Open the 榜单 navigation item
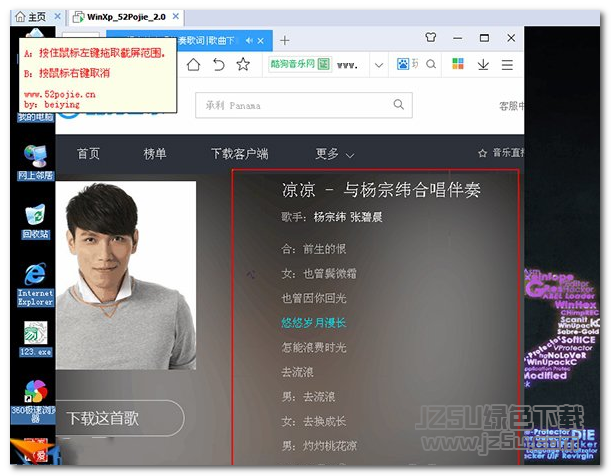This screenshot has width=611, height=476. (155, 153)
